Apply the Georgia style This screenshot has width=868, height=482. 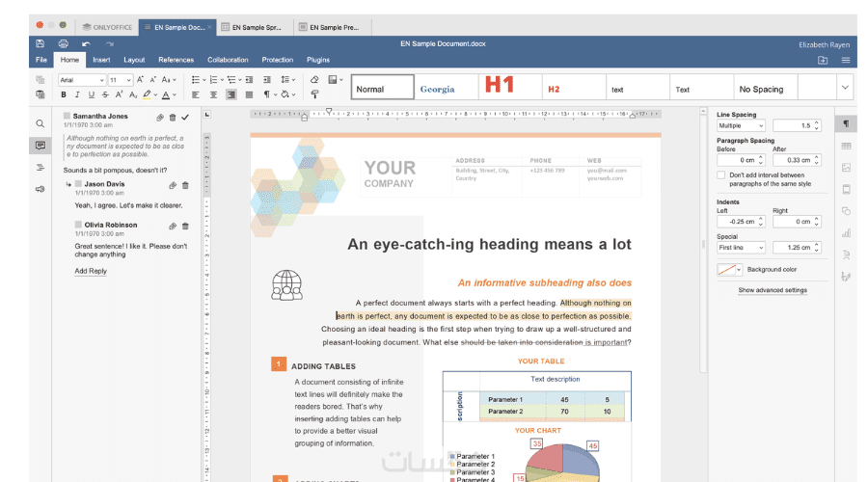pyautogui.click(x=447, y=87)
